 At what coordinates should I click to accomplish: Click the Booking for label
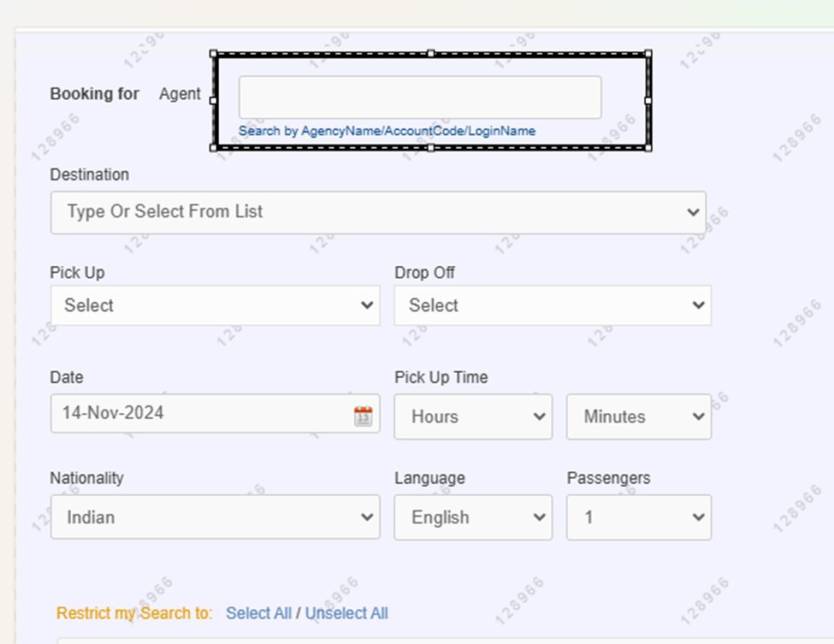[x=94, y=94]
